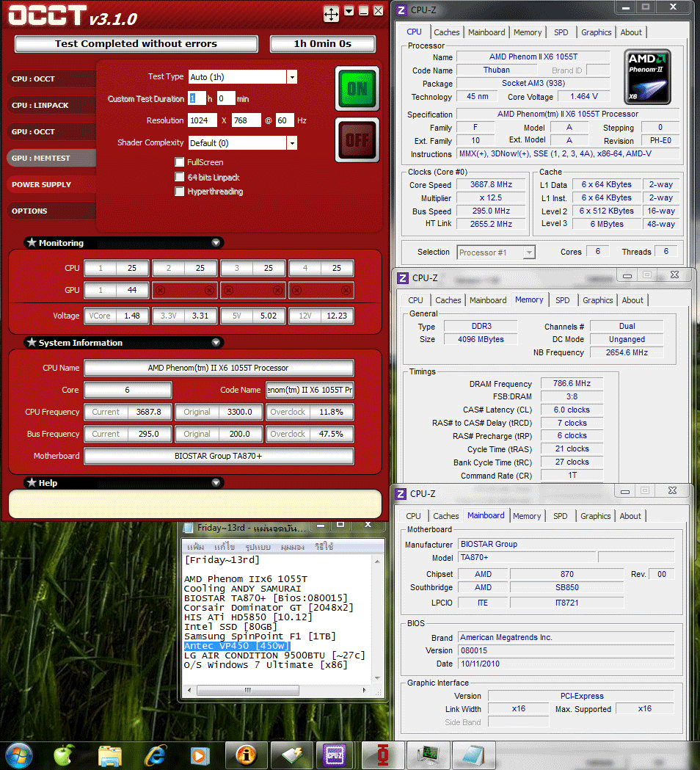The width and height of the screenshot is (700, 770).
Task: Click the 'BIOSTAR Group TA870+' motherboard field
Action: 219,456
